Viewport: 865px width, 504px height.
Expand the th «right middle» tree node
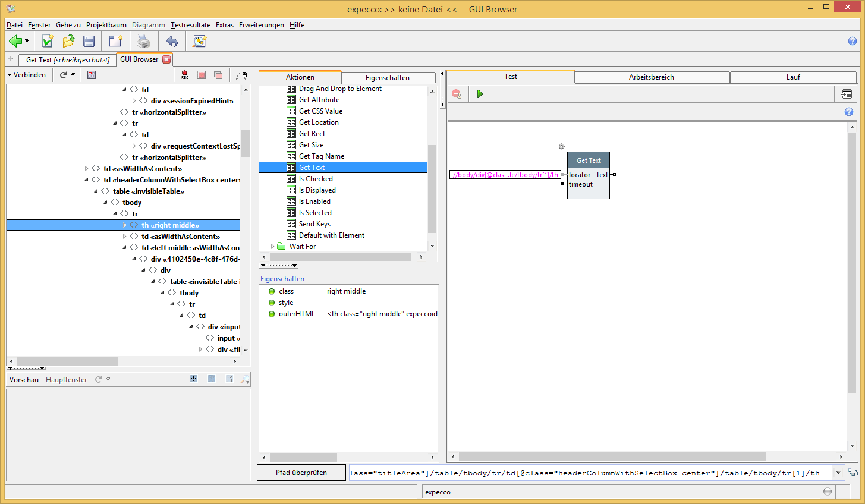[125, 225]
